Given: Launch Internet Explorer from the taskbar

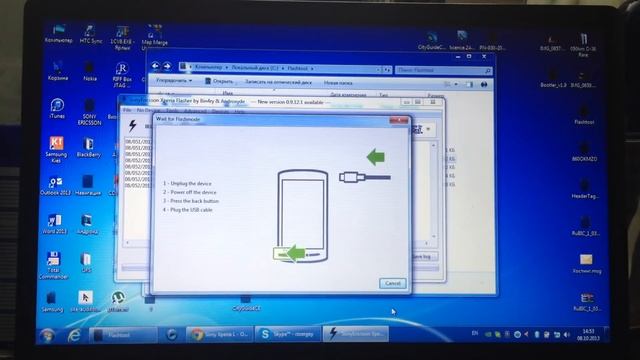Looking at the screenshot, I should click(x=74, y=336).
